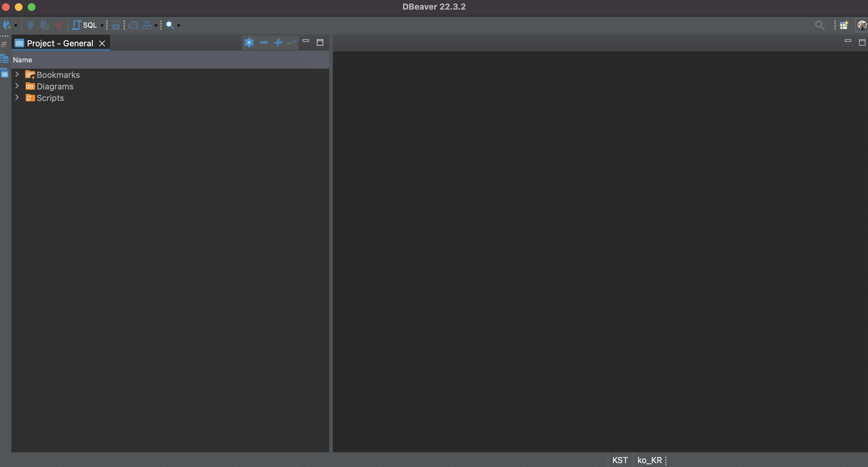Click the New Database Connection plug icon
The image size is (868, 467).
[7, 25]
